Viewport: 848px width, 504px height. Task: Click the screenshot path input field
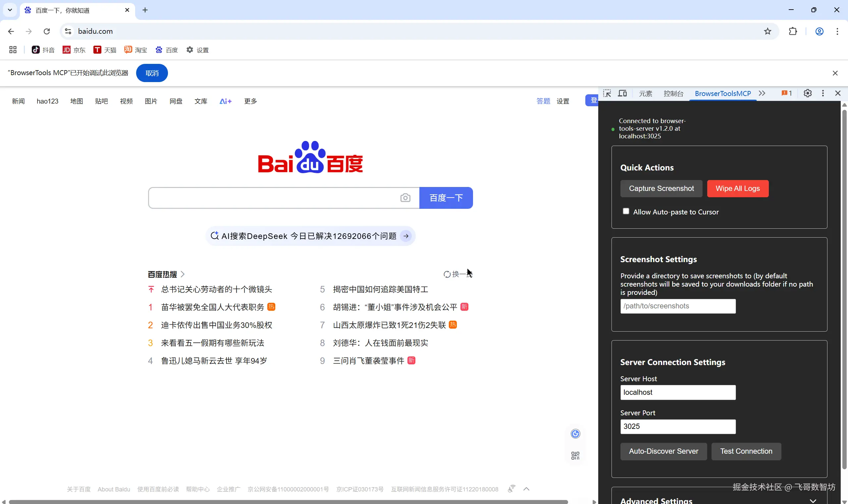point(678,306)
